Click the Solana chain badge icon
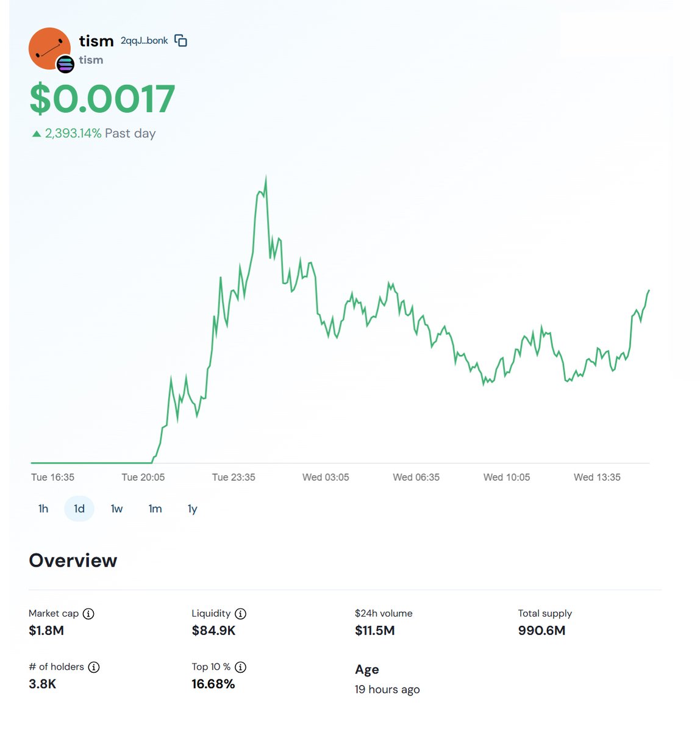Screen dimensions: 700x732 pos(65,63)
